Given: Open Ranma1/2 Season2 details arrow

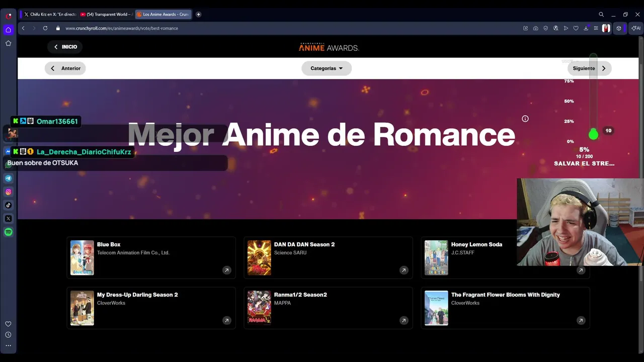Looking at the screenshot, I should (404, 320).
